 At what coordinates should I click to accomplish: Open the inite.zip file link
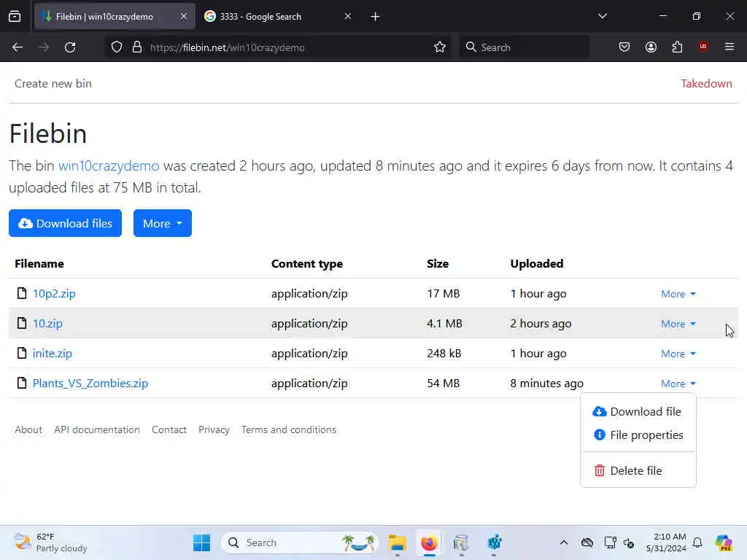point(53,354)
